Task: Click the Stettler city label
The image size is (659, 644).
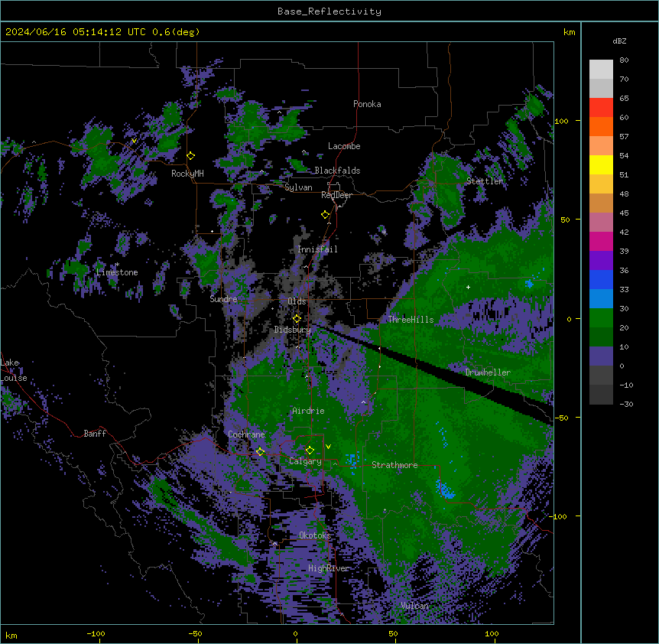Action: click(x=485, y=181)
